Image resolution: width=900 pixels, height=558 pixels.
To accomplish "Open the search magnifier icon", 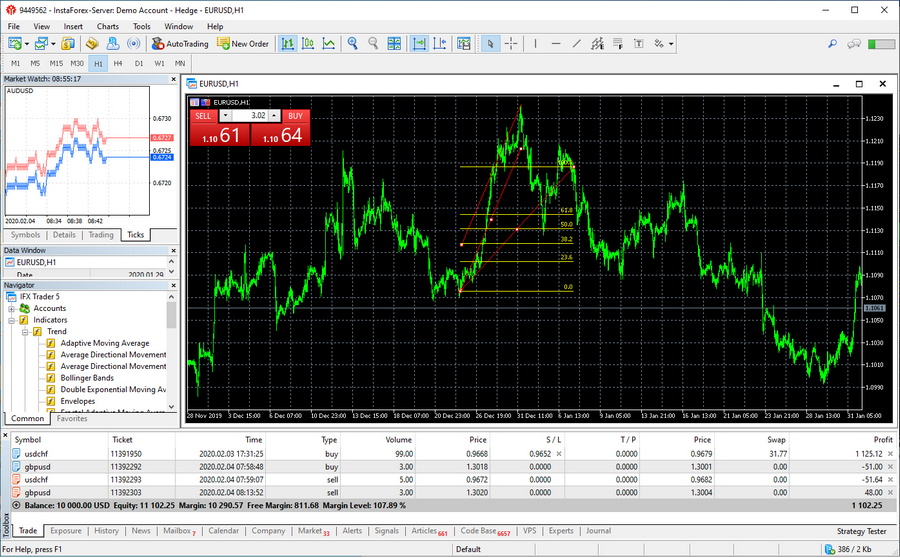I will [832, 44].
